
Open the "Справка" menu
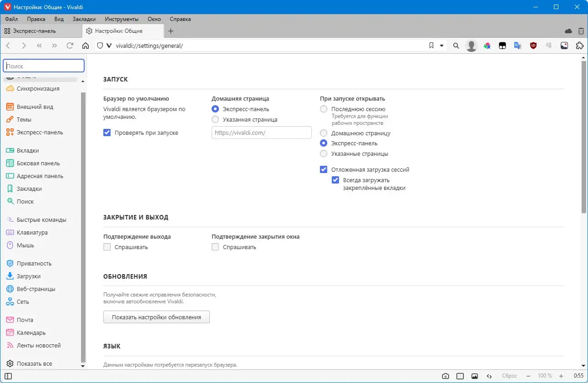click(180, 19)
